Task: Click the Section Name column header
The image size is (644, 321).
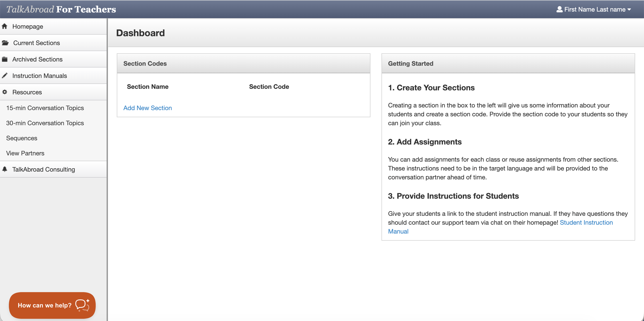Action: 147,87
